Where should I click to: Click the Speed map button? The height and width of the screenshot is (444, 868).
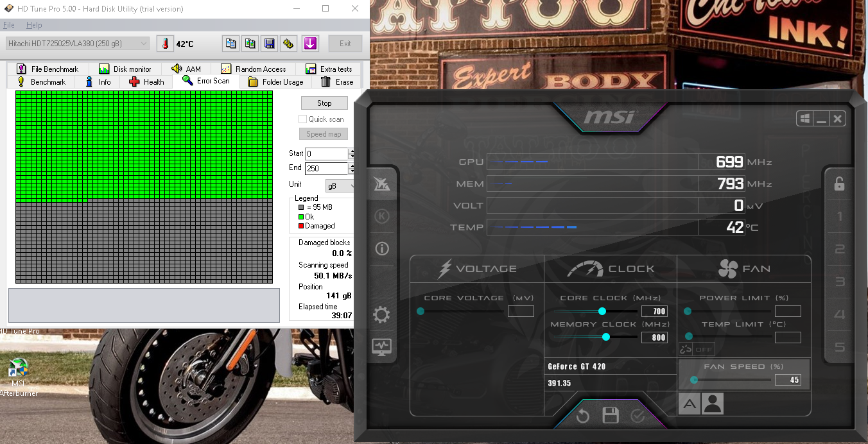click(x=324, y=134)
